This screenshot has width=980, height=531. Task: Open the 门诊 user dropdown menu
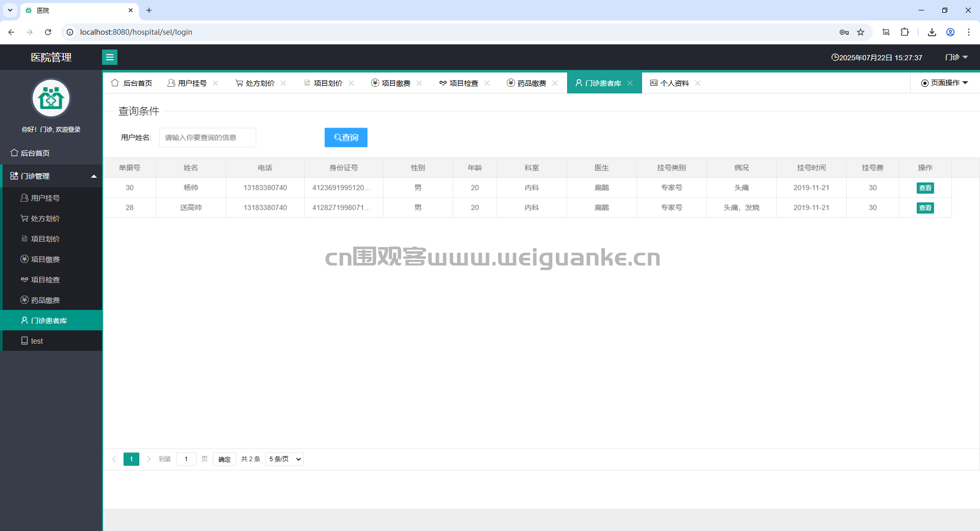coord(957,57)
